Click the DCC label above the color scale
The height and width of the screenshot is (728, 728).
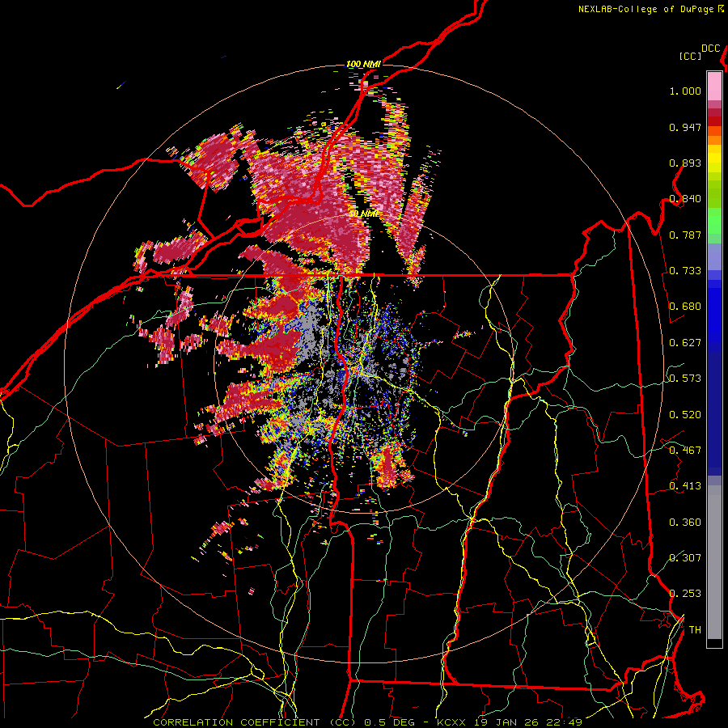[710, 49]
